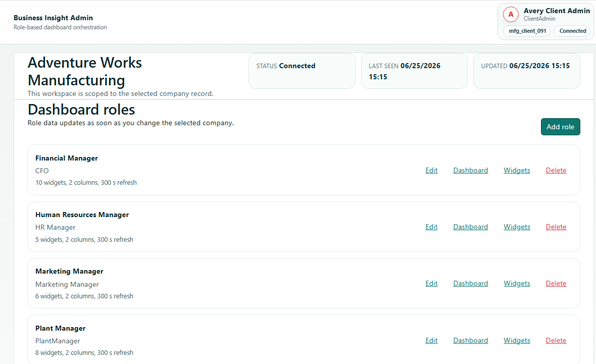The height and width of the screenshot is (364, 596).
Task: Edit the Financial Manager role
Action: pyautogui.click(x=431, y=170)
